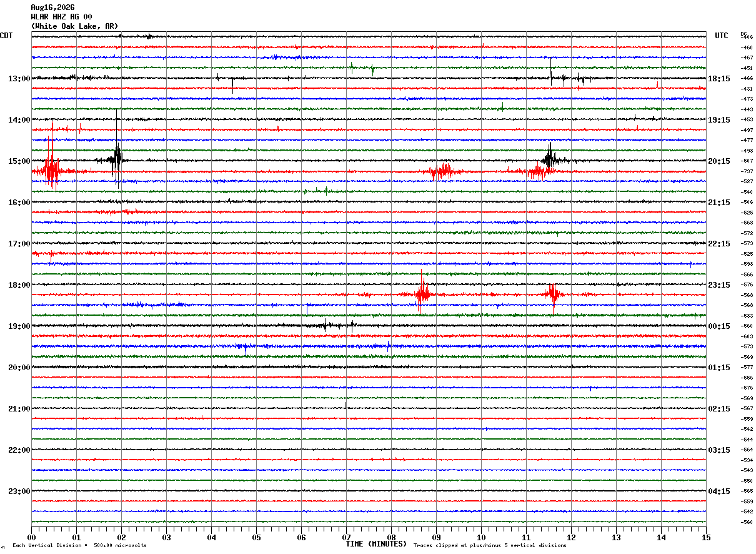The height and width of the screenshot is (554, 756).
Task: Click the '02:15' UTC time label
Action: (x=719, y=409)
